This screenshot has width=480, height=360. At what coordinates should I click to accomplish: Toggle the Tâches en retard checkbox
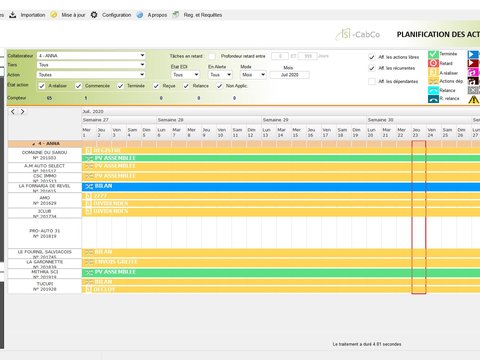[x=212, y=56]
